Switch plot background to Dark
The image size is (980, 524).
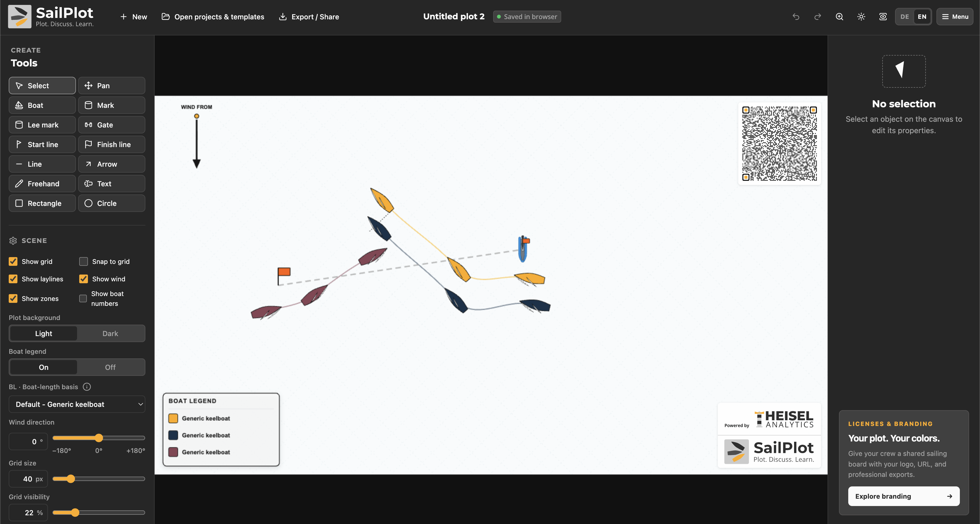point(110,333)
